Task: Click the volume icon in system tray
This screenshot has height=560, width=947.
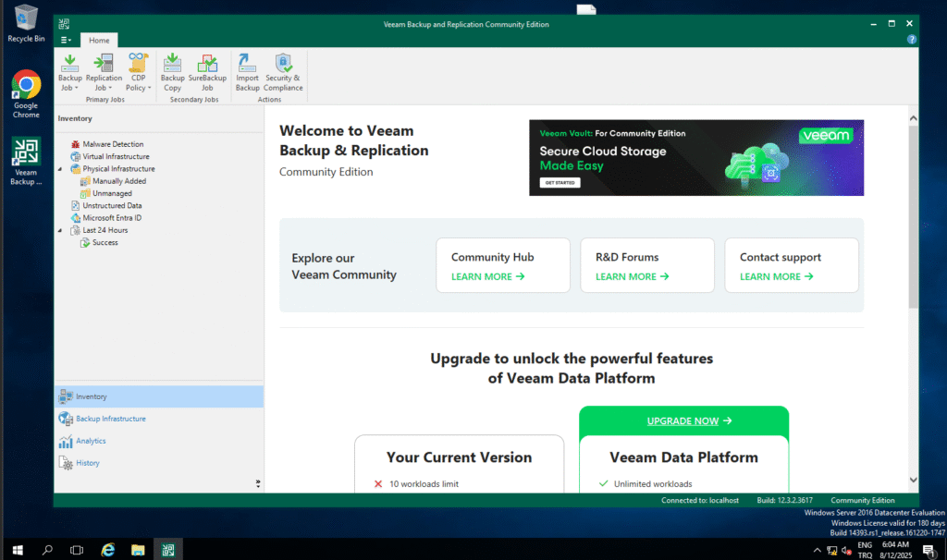Action: [x=846, y=551]
